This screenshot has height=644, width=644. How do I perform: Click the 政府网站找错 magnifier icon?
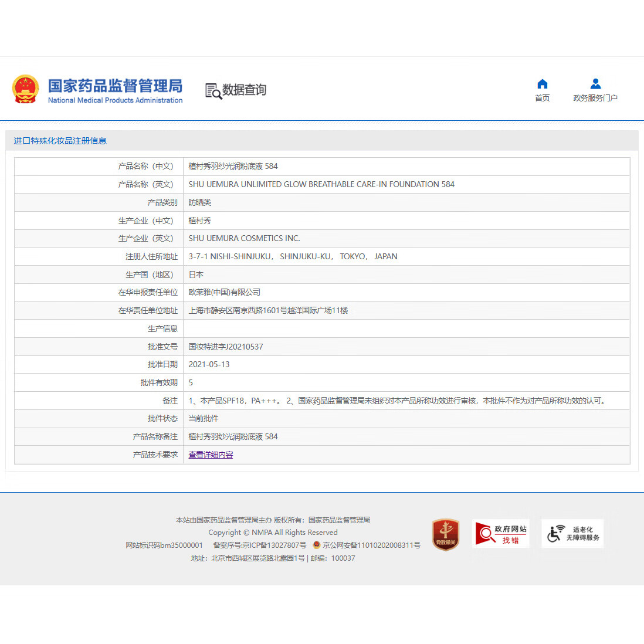[485, 533]
